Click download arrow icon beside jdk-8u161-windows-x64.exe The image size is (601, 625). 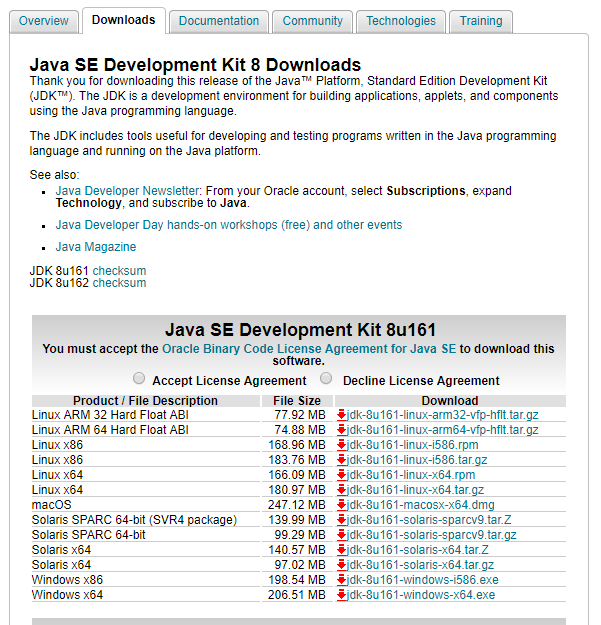click(341, 595)
